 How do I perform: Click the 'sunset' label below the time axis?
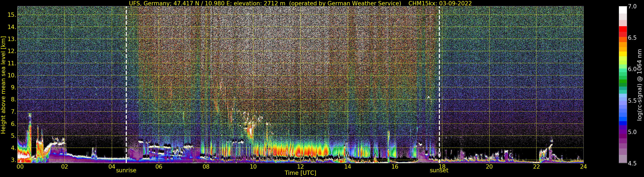[439, 170]
